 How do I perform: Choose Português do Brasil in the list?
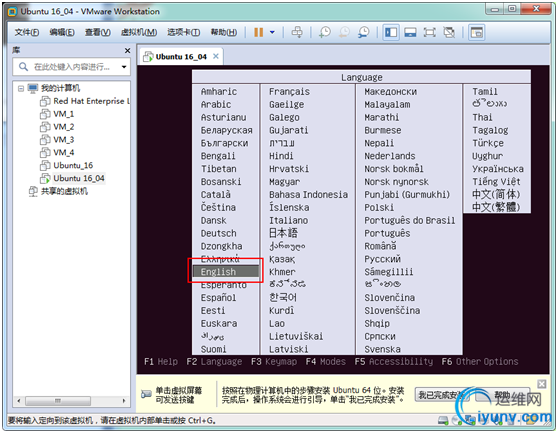410,221
